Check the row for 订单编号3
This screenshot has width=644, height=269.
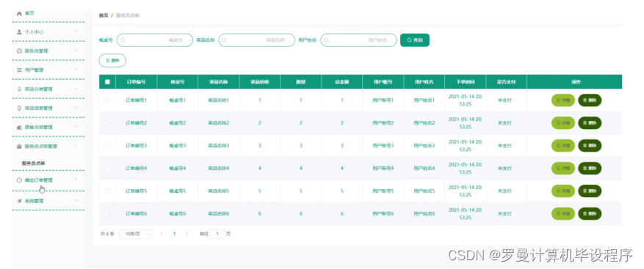106,146
